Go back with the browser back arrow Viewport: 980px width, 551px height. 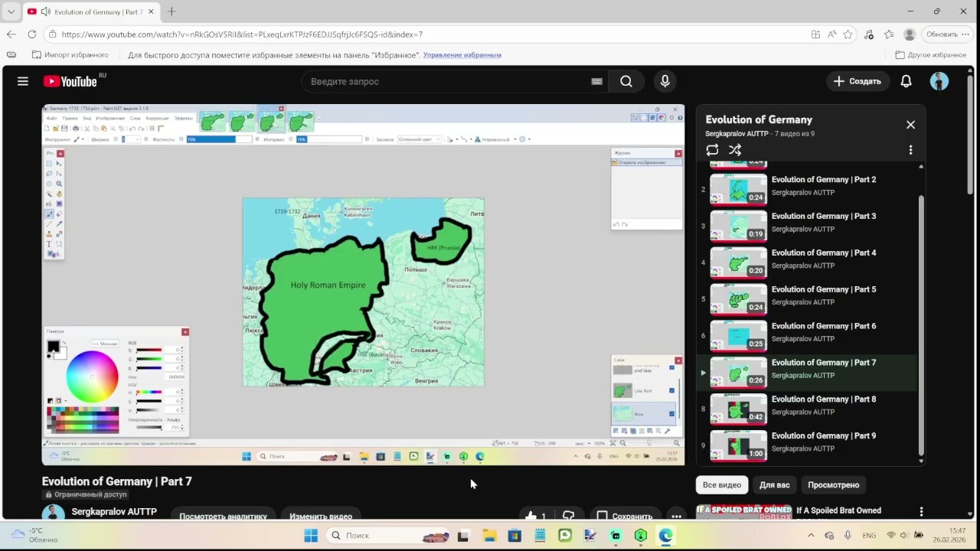11,34
